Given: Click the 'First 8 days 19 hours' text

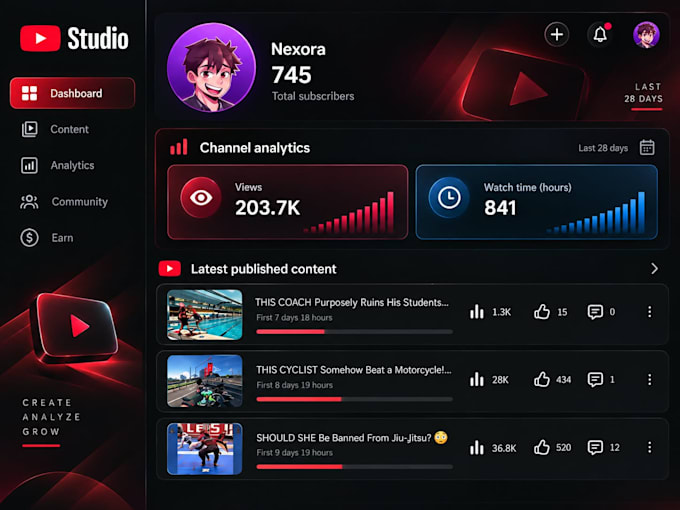Looking at the screenshot, I should click(294, 385).
